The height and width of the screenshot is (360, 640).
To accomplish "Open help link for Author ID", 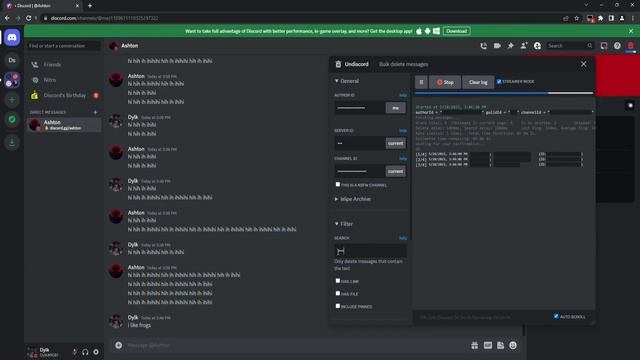I will point(403,95).
